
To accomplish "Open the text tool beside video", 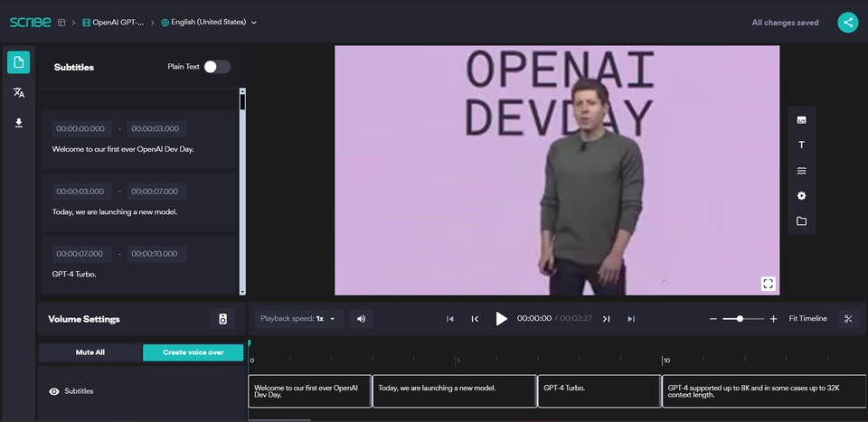I will (x=801, y=145).
